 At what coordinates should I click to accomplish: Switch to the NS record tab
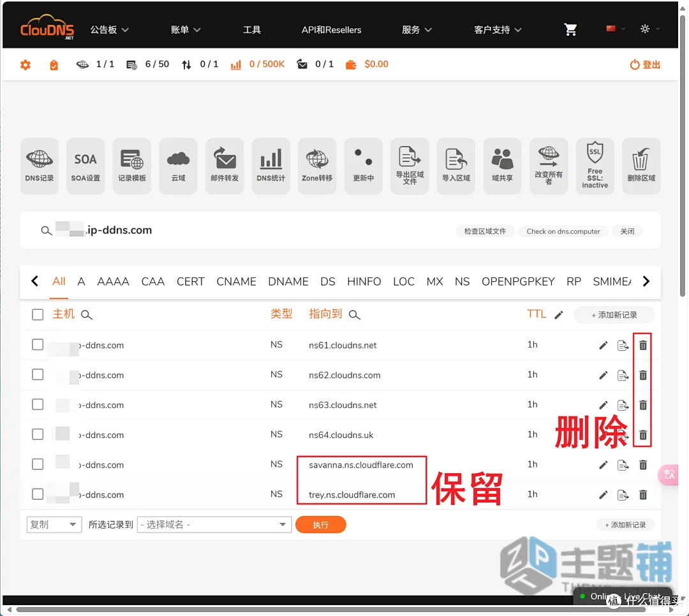click(x=462, y=282)
